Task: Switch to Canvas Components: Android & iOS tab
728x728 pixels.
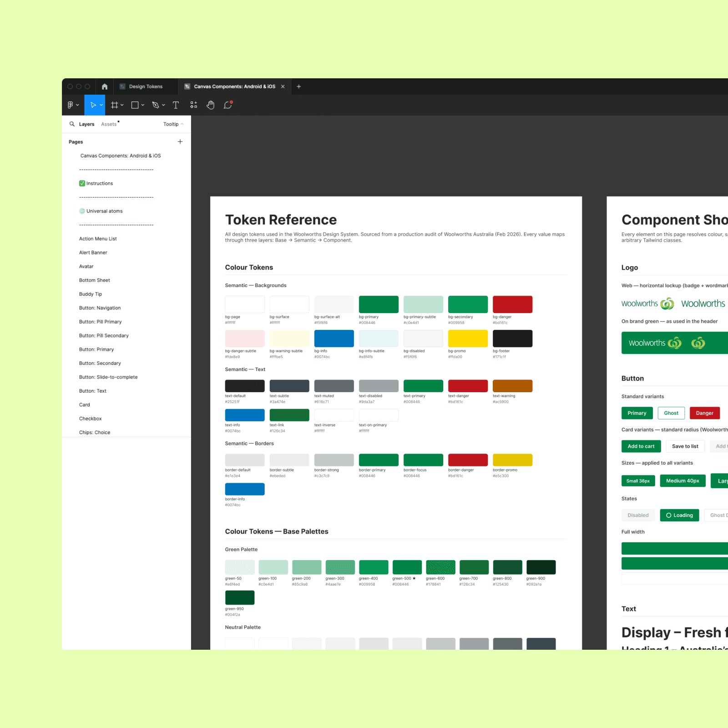Action: pos(234,86)
